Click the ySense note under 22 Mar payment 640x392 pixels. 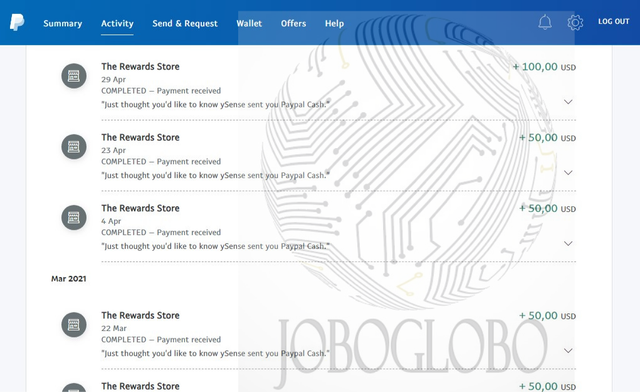click(216, 353)
